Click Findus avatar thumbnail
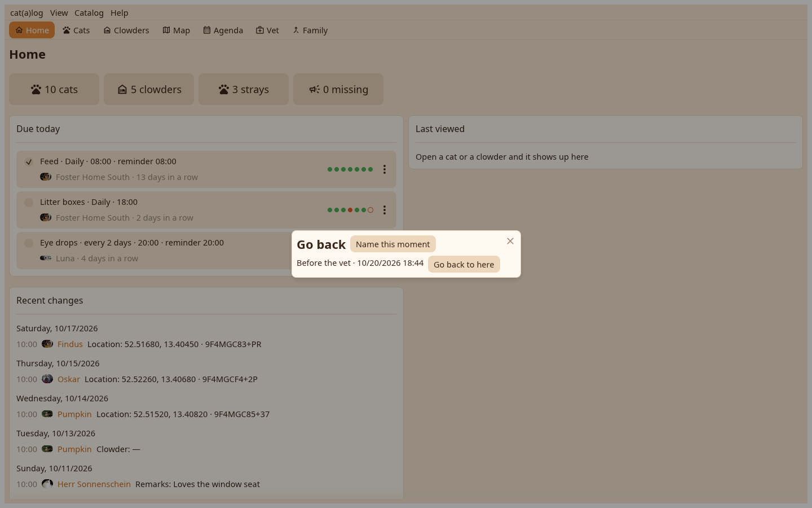The width and height of the screenshot is (812, 508). (x=47, y=344)
